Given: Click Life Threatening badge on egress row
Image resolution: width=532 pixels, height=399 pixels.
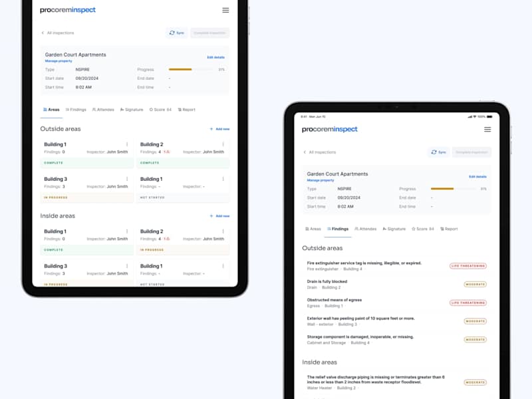Looking at the screenshot, I should coord(468,303).
